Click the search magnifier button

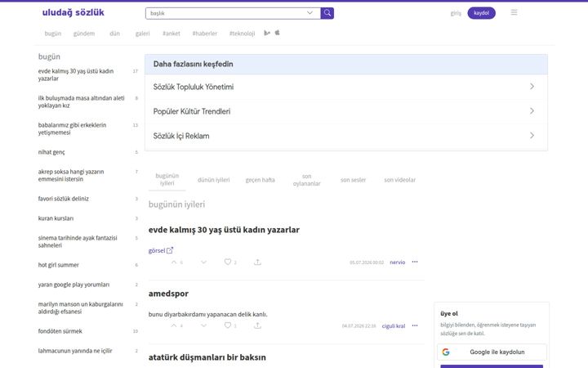[327, 13]
